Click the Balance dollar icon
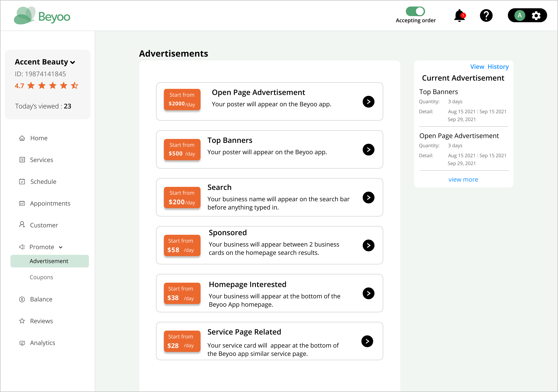558x392 pixels. pos(22,300)
